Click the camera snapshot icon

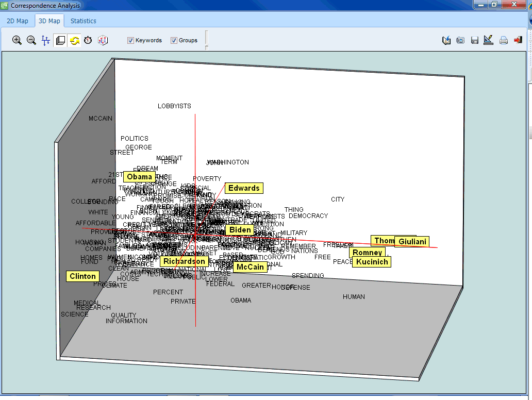click(460, 40)
